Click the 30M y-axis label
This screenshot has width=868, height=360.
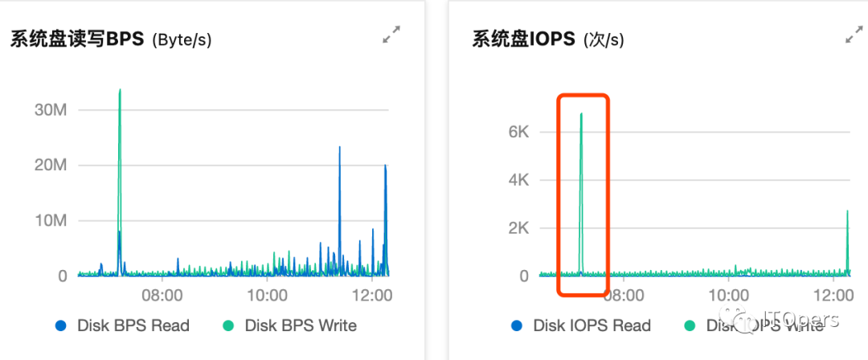[50, 110]
